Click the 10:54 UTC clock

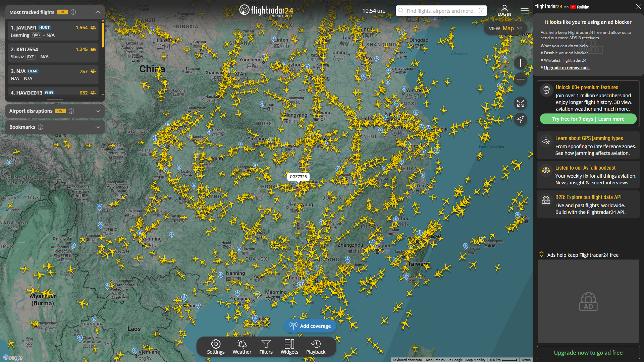click(x=374, y=11)
